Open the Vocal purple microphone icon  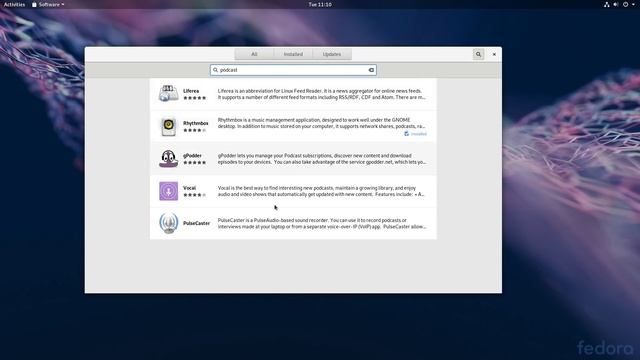pyautogui.click(x=168, y=191)
